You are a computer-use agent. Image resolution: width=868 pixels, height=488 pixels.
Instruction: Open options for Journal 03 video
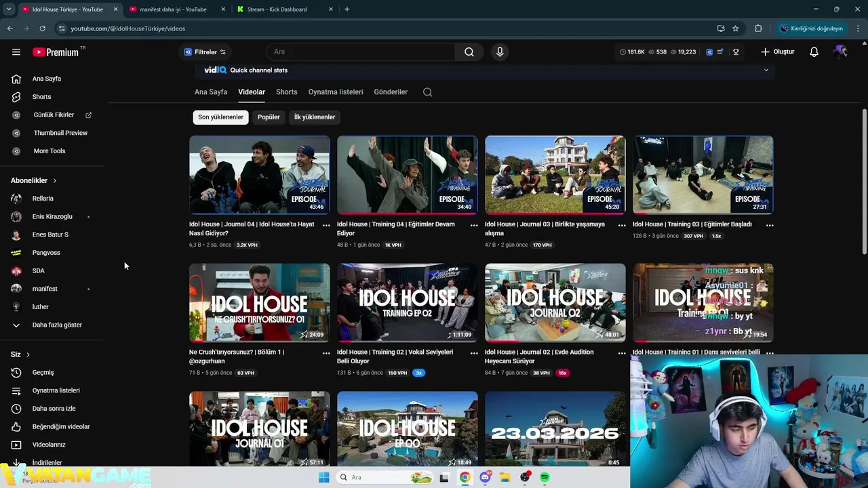pos(622,225)
